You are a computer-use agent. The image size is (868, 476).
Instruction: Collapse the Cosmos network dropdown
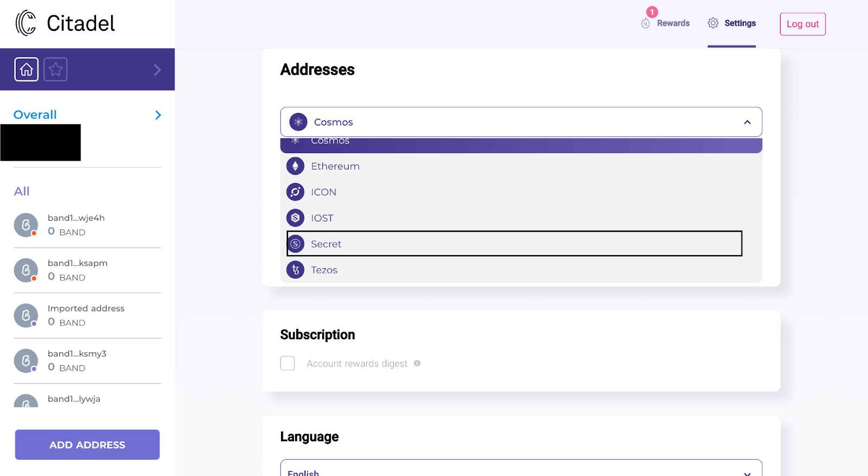[747, 122]
